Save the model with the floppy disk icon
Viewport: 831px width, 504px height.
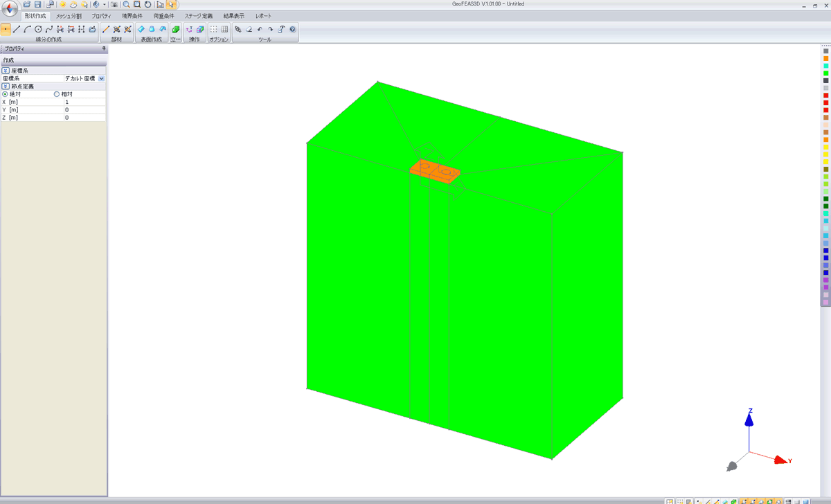(37, 4)
